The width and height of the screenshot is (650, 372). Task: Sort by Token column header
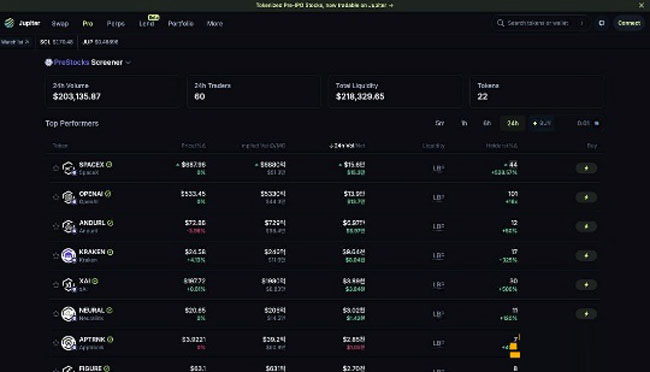coord(60,146)
